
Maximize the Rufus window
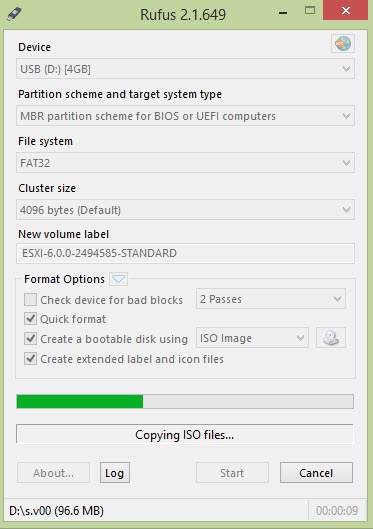pyautogui.click(x=310, y=10)
